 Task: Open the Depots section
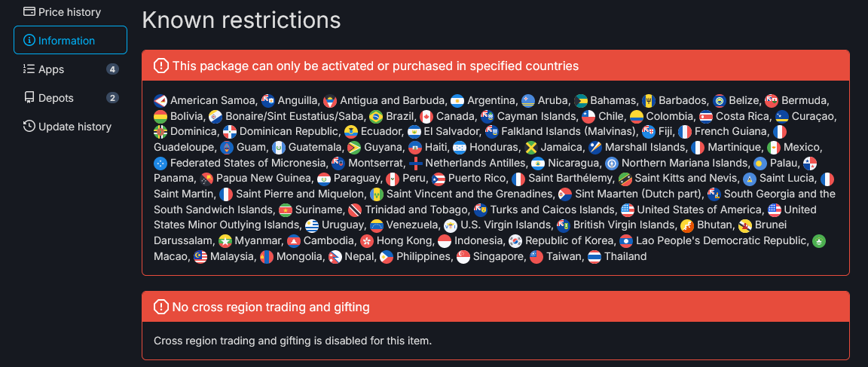tap(70, 98)
